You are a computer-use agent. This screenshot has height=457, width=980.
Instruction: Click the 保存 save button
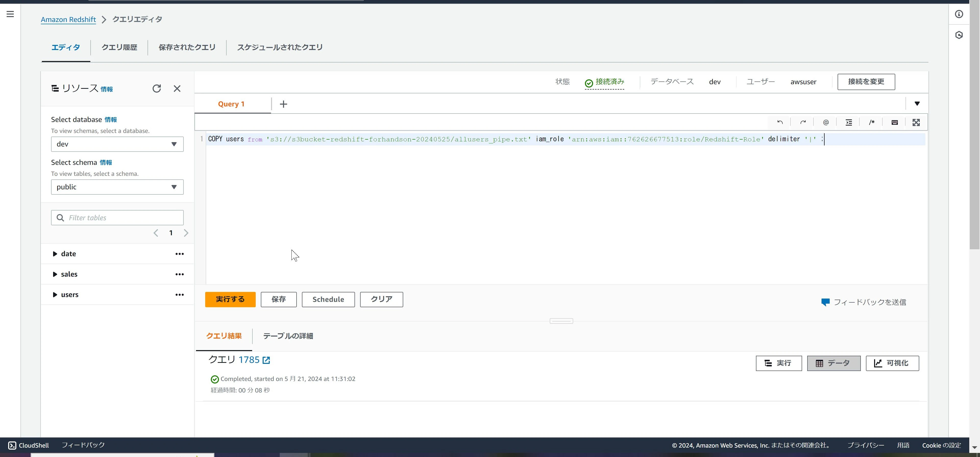278,300
